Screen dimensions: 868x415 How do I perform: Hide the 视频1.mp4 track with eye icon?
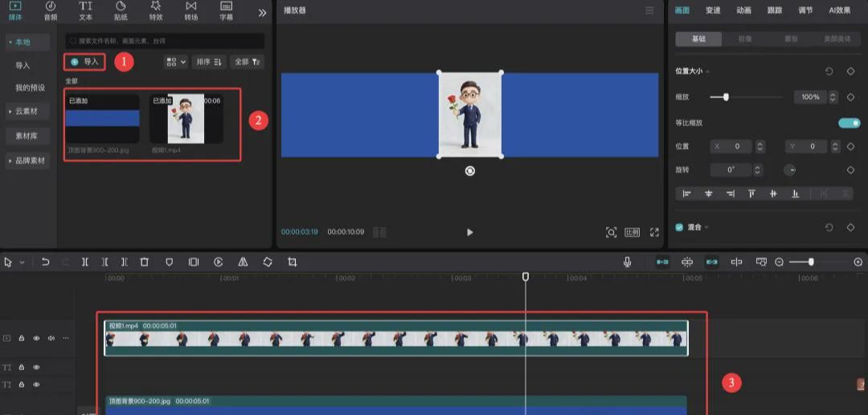tap(36, 339)
